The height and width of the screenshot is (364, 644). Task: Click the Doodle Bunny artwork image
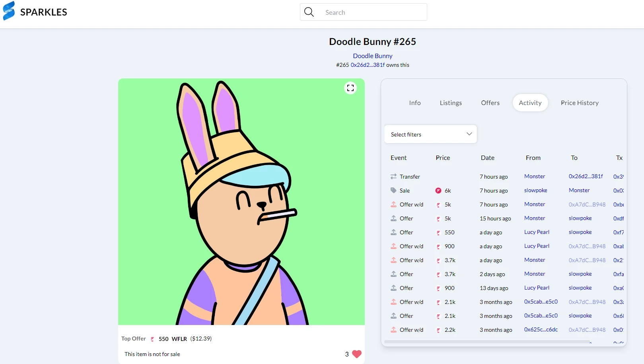click(x=241, y=202)
